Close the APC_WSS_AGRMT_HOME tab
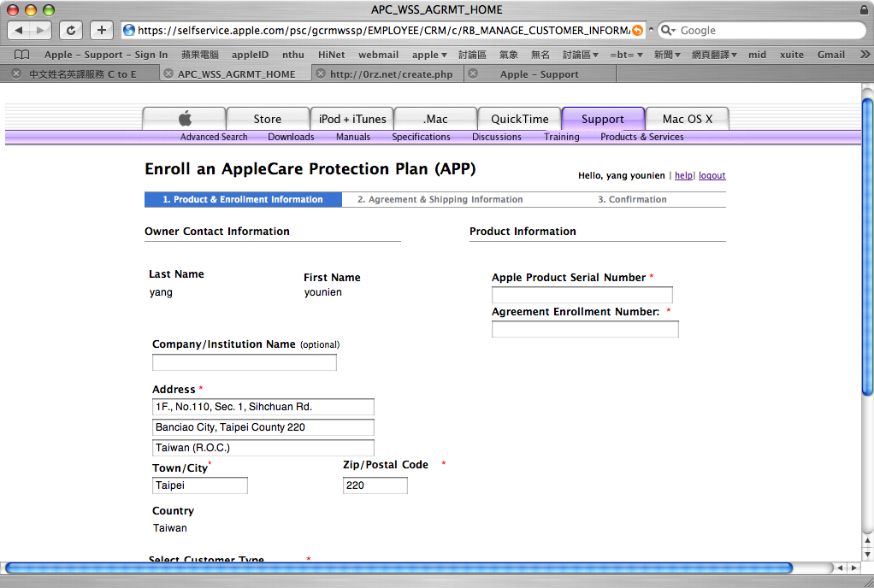Viewport: 874px width, 588px height. (168, 73)
